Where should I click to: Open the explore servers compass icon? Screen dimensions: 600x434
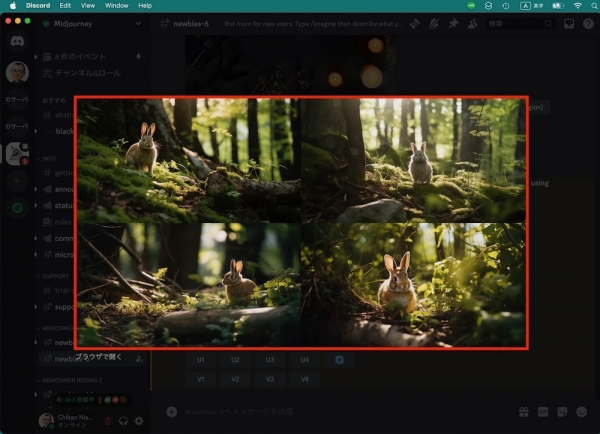point(17,208)
